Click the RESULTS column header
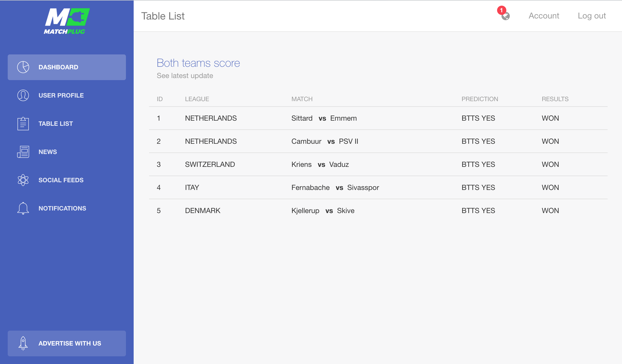Screen dimensions: 622x364 pos(555,99)
